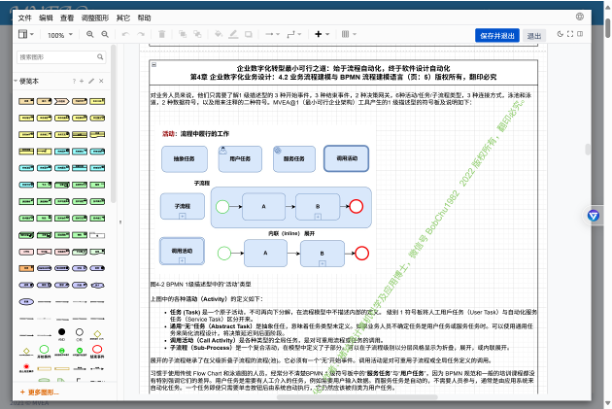612x409 pixels.
Task: Click the bring to front icon
Action: point(182,34)
